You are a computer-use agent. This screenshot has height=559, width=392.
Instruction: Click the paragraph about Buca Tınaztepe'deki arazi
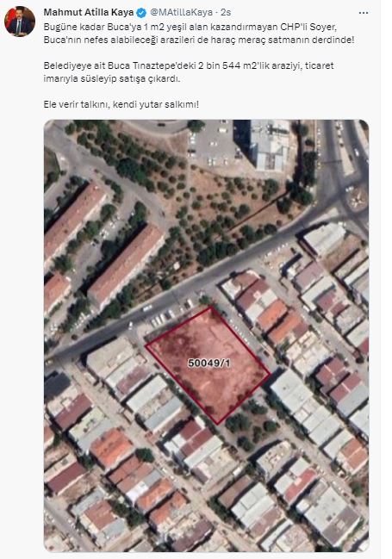coord(189,72)
